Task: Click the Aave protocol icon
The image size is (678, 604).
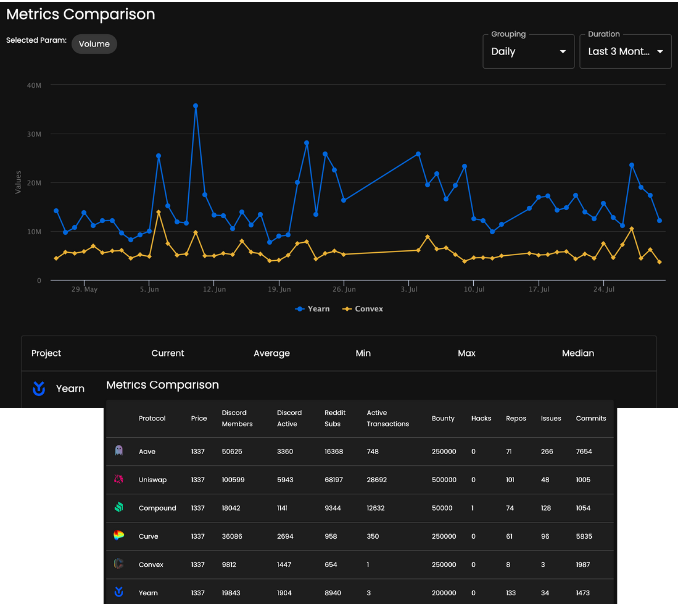Action: click(119, 451)
